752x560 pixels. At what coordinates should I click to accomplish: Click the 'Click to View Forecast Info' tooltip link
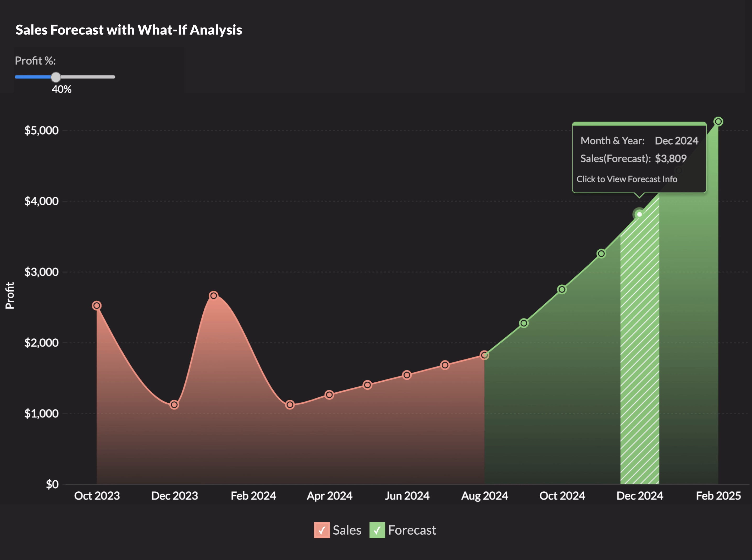[627, 179]
